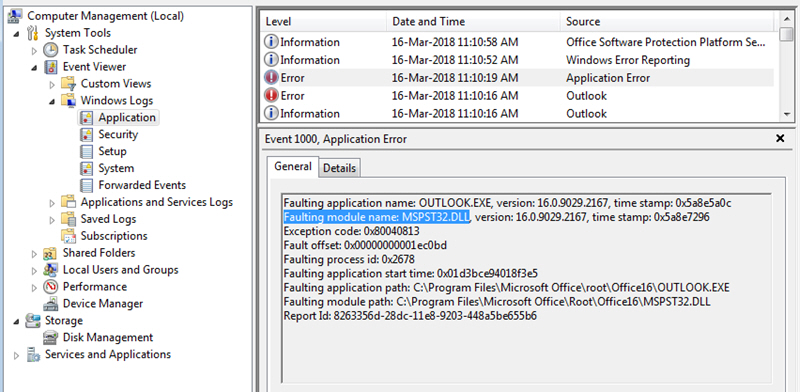Click the System log icon
The height and width of the screenshot is (392, 800).
point(87,168)
